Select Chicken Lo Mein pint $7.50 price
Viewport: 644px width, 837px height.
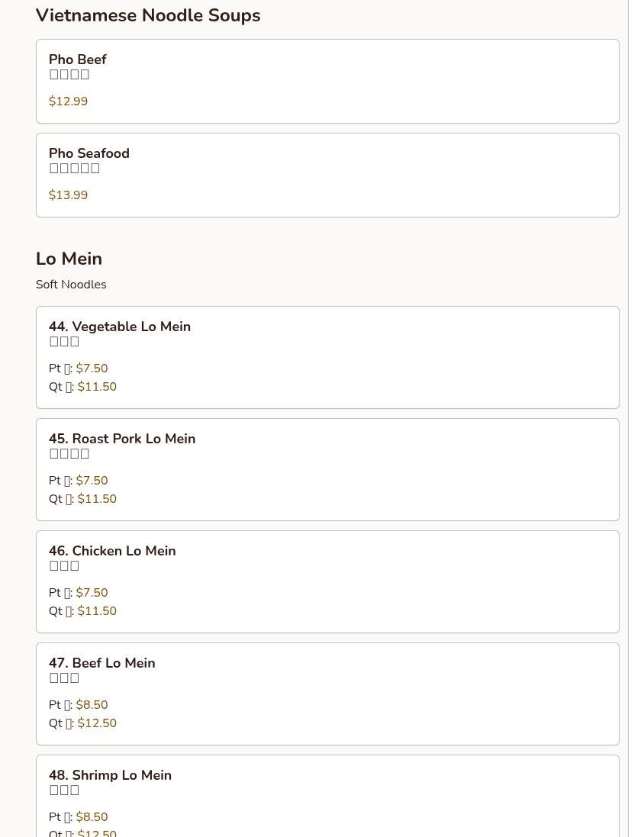[92, 593]
